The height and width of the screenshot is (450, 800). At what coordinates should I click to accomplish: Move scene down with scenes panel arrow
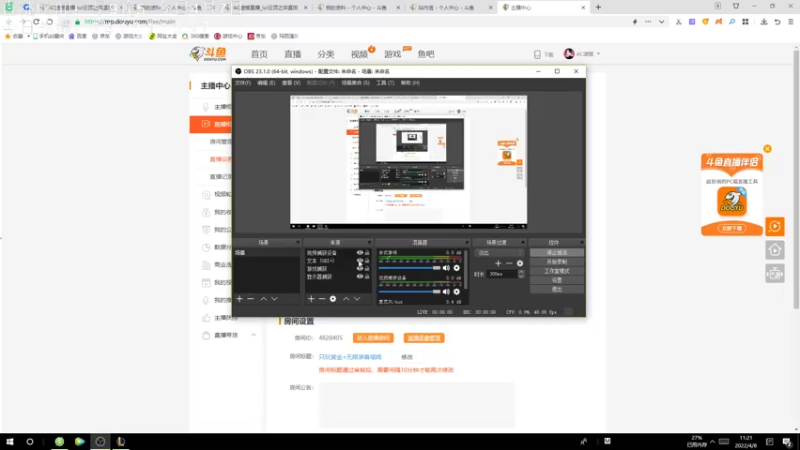pos(274,299)
